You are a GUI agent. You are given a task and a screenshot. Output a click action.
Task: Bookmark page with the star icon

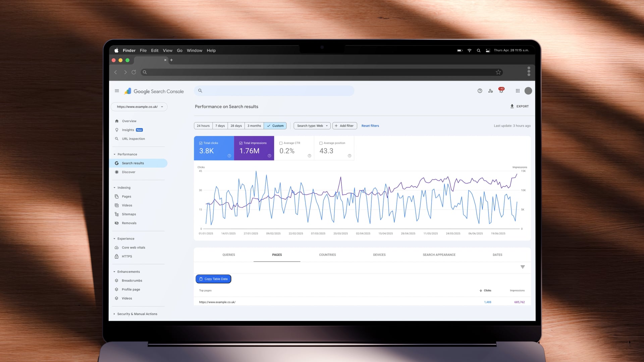498,72
